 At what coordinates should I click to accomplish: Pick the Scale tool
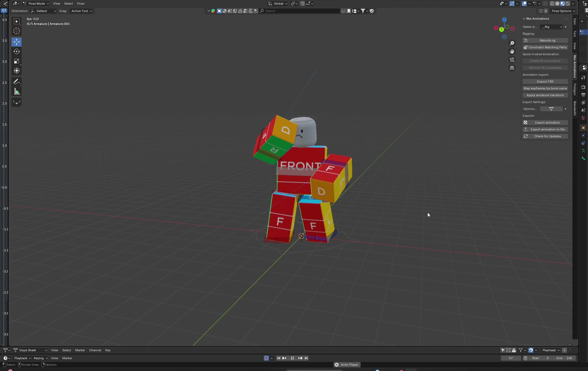point(17,61)
